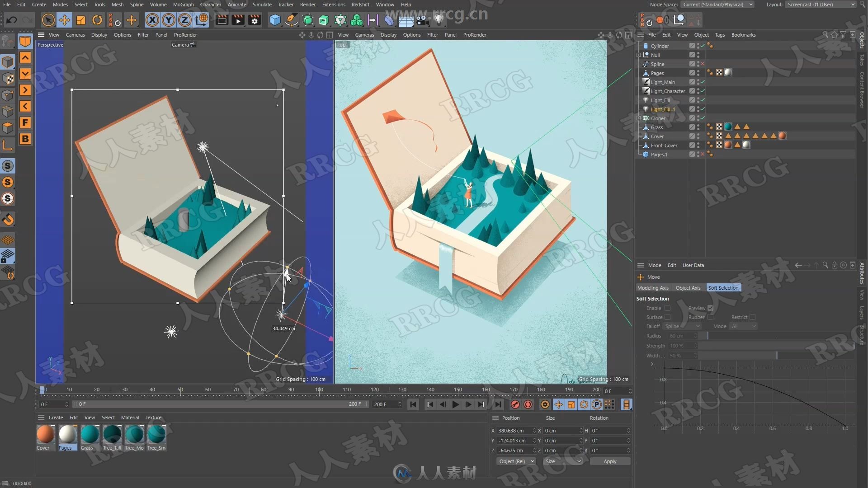The width and height of the screenshot is (868, 488).
Task: Select the Move tool in toolbar
Action: click(x=64, y=20)
